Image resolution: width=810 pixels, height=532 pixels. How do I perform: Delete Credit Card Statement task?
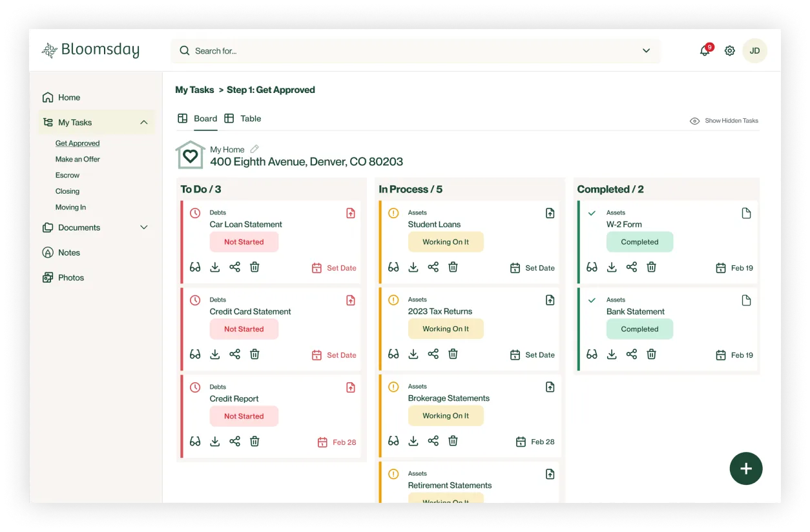coord(254,354)
